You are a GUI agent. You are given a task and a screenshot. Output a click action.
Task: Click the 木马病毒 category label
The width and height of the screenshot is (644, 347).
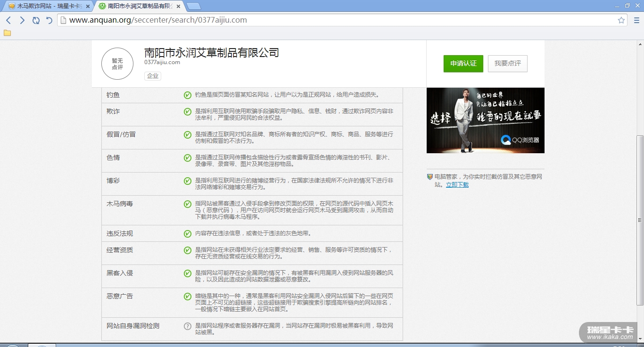pyautogui.click(x=120, y=204)
